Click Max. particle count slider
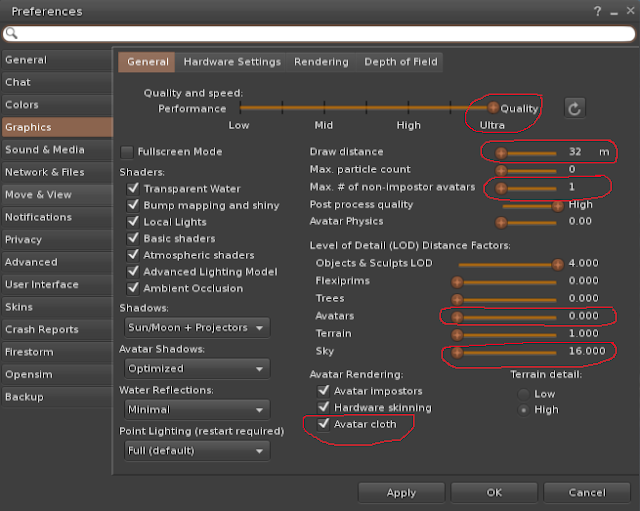 pyautogui.click(x=526, y=171)
